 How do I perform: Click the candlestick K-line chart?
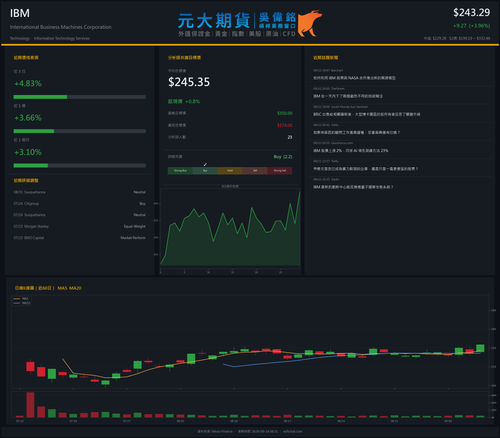(x=250, y=342)
